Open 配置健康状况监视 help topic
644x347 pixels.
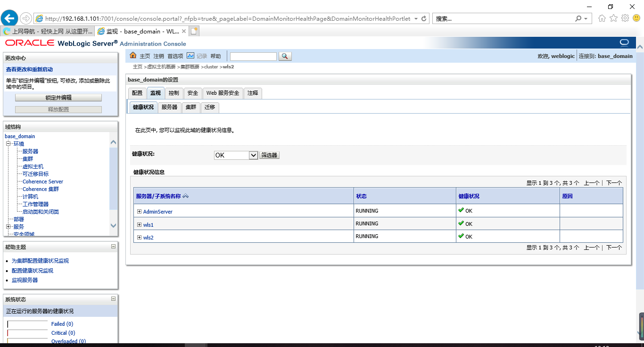33,271
